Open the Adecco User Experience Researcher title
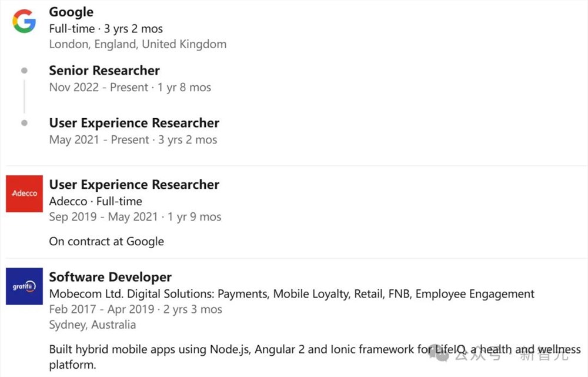The image size is (588, 377). point(134,185)
